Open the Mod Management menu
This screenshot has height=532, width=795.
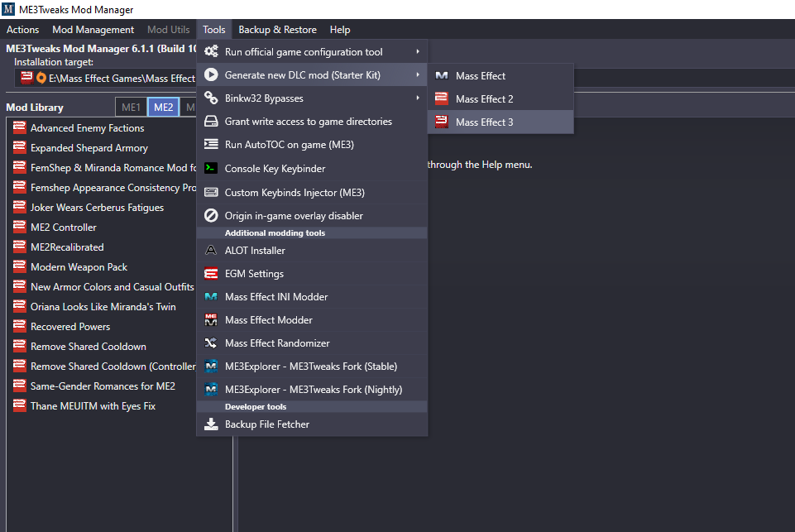pos(93,30)
